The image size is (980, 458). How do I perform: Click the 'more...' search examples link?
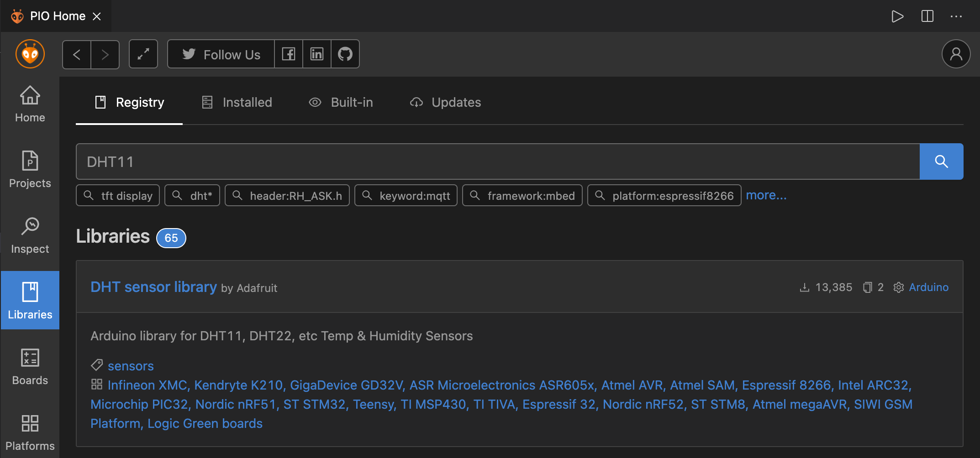point(766,195)
